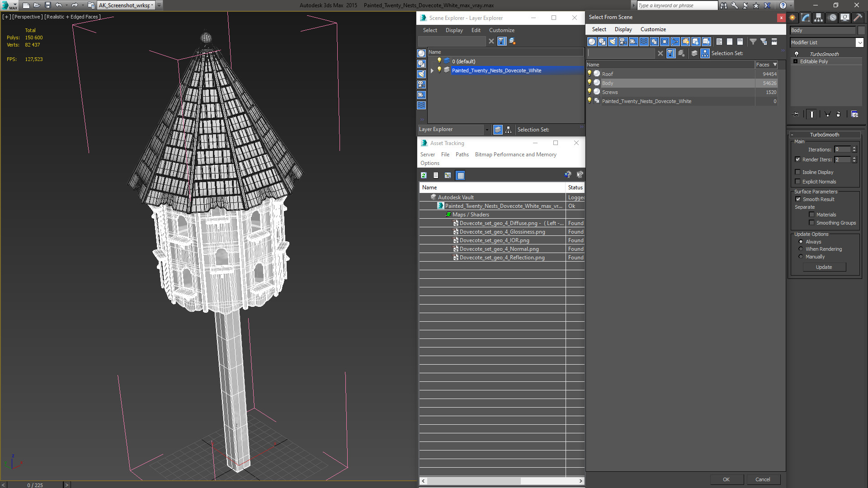The width and height of the screenshot is (868, 488).
Task: Enable Separate by Materials checkbox
Action: [x=811, y=215]
